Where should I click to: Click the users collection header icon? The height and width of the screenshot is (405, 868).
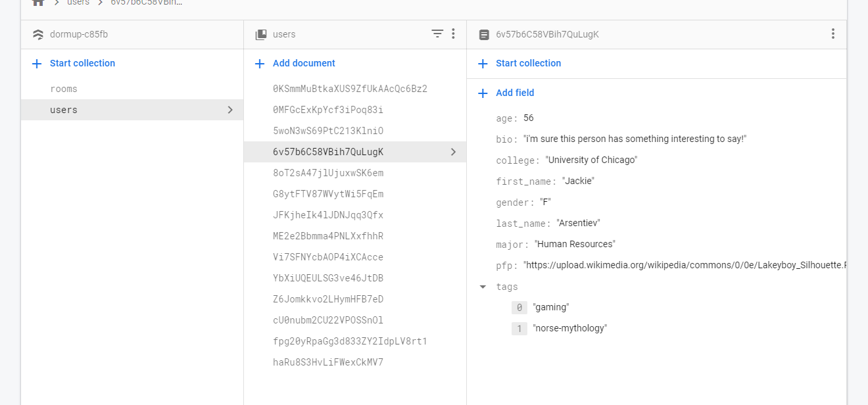click(261, 35)
